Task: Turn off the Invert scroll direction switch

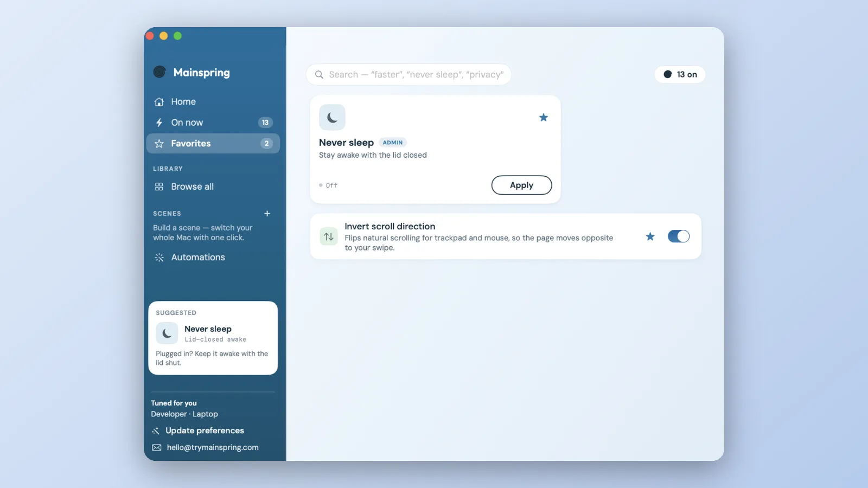Action: point(679,236)
